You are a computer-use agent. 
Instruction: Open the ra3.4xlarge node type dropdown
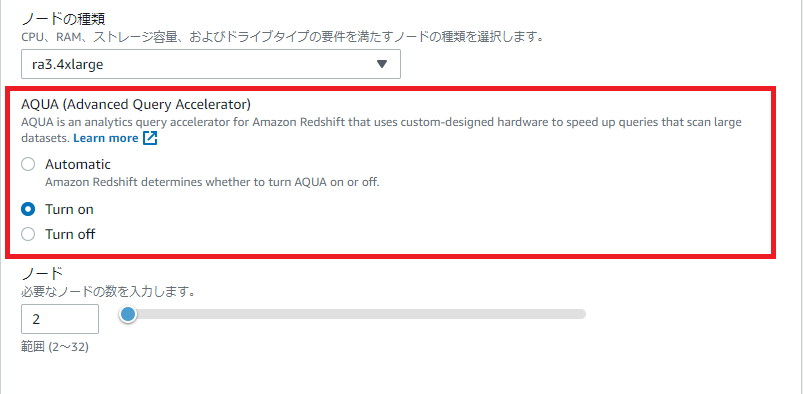coord(211,64)
